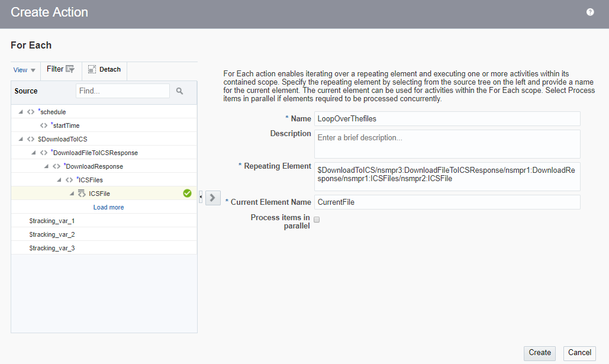Open the View dropdown menu
This screenshot has height=364, width=609.
tap(25, 70)
